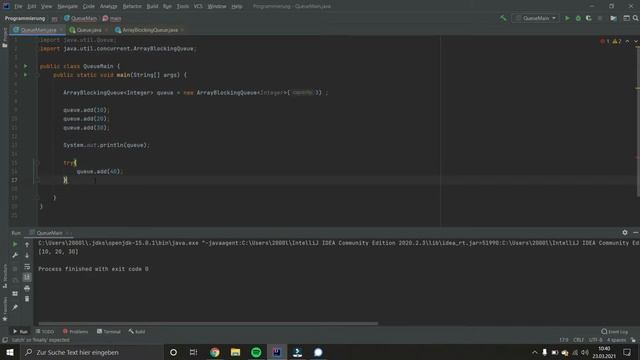This screenshot has width=640, height=360.
Task: Click the run gutter arrow beside class QueueMain
Action: pyautogui.click(x=25, y=66)
